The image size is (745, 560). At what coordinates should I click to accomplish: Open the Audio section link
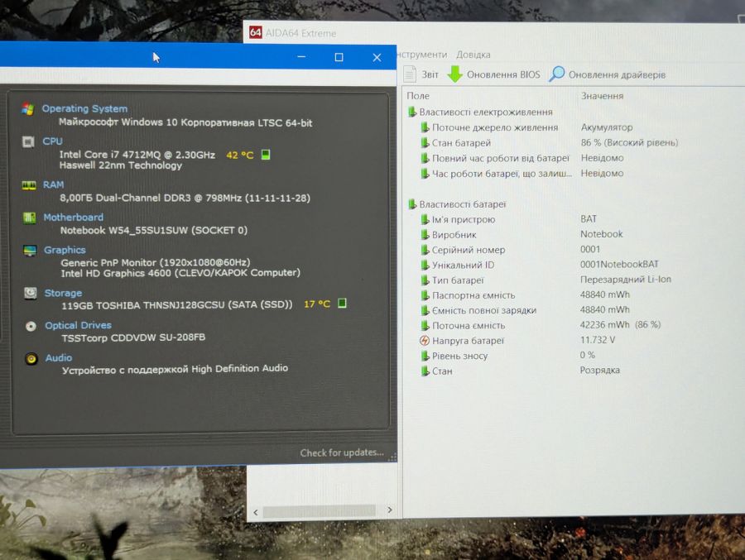click(x=59, y=358)
